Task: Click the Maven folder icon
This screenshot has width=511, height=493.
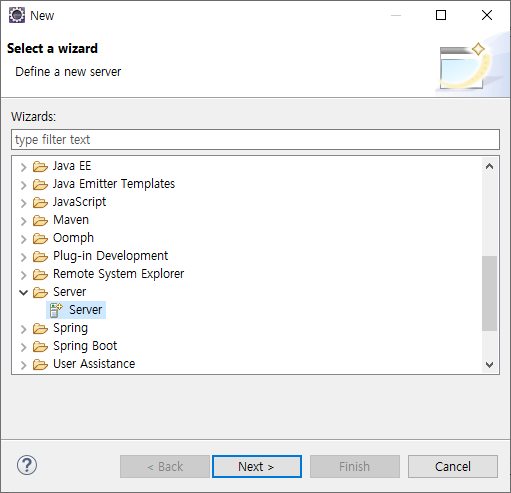Action: 40,220
